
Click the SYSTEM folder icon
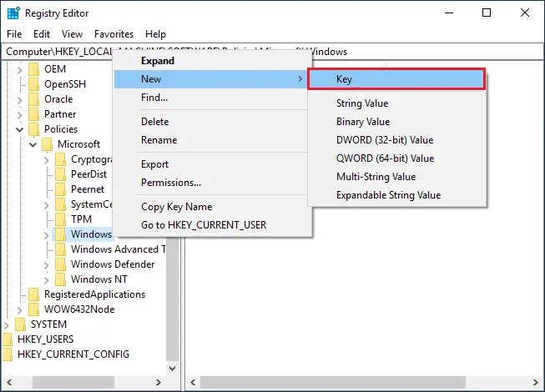tap(21, 324)
